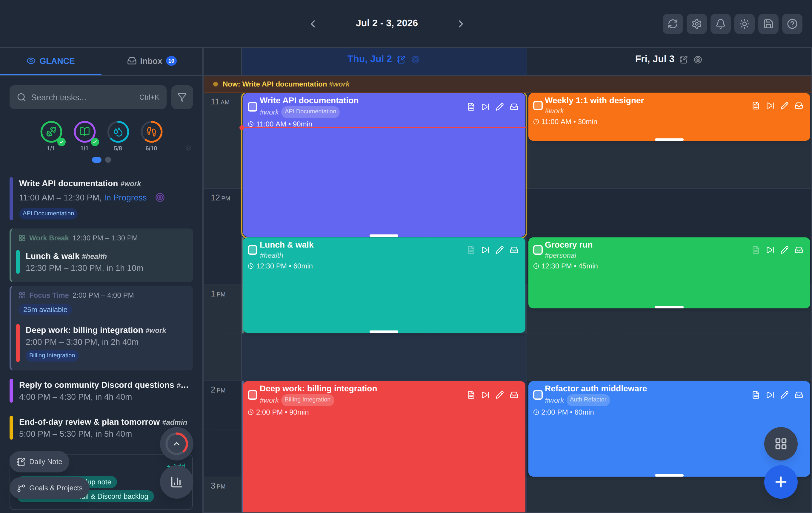Click the reading habit ring 1/1
The image size is (812, 513).
pyautogui.click(x=85, y=132)
